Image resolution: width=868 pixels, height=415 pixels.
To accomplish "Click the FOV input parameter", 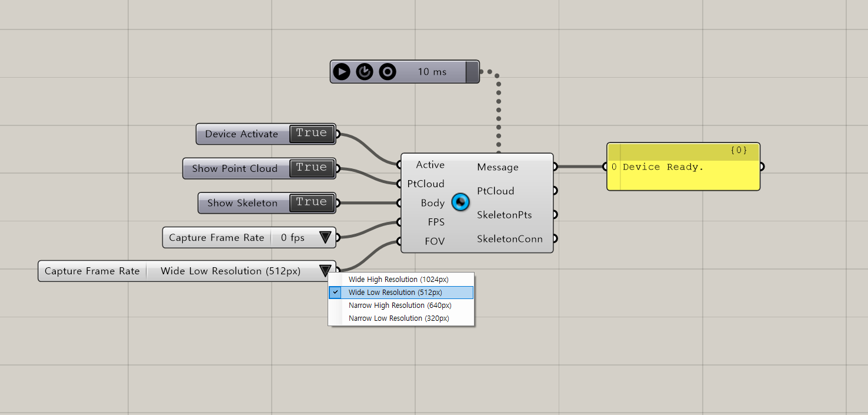I will point(435,241).
